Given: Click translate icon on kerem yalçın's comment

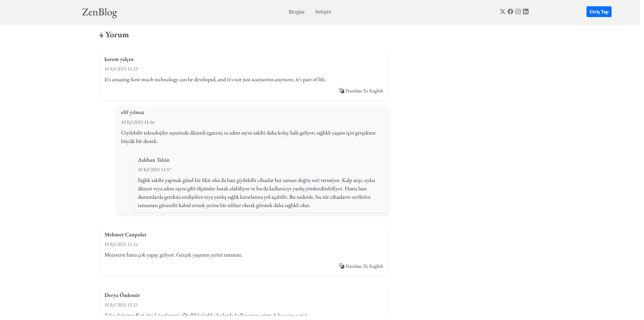Looking at the screenshot, I should pyautogui.click(x=342, y=91).
